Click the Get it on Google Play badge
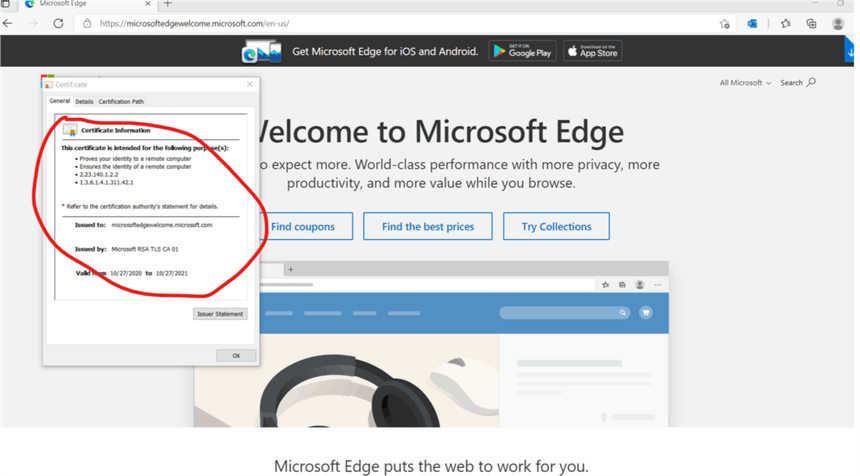Viewport: 860px width, 476px height. (x=522, y=51)
